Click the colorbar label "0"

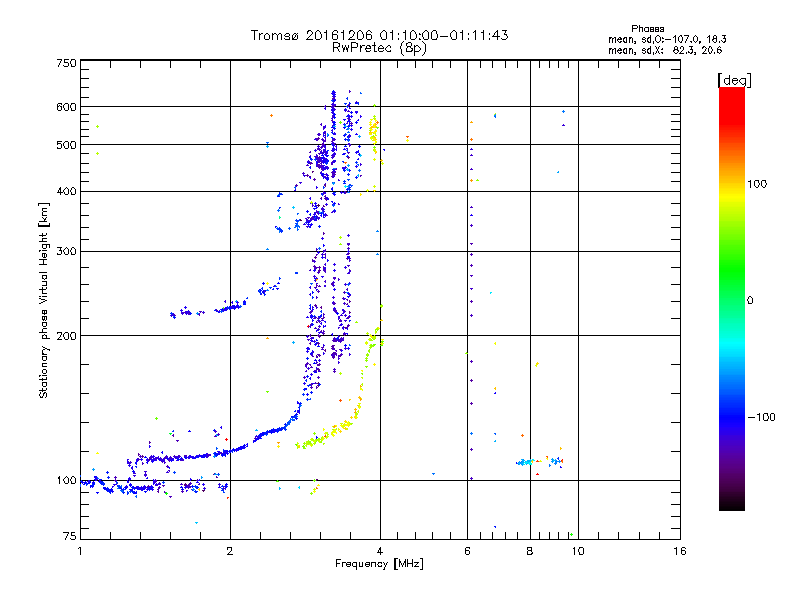tap(750, 301)
